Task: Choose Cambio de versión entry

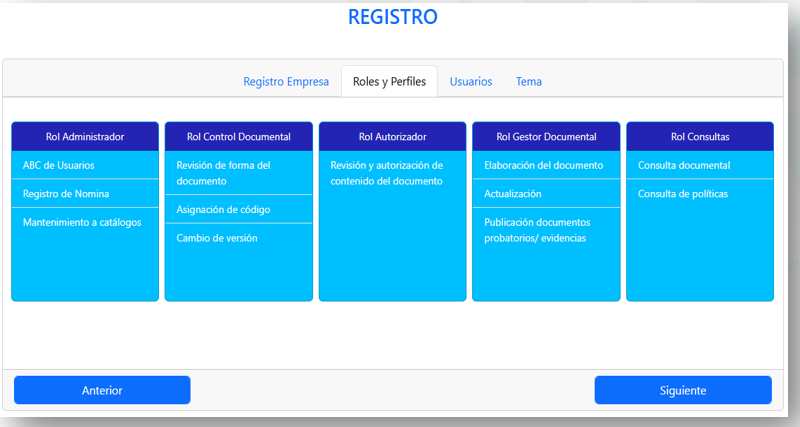Action: tap(217, 238)
